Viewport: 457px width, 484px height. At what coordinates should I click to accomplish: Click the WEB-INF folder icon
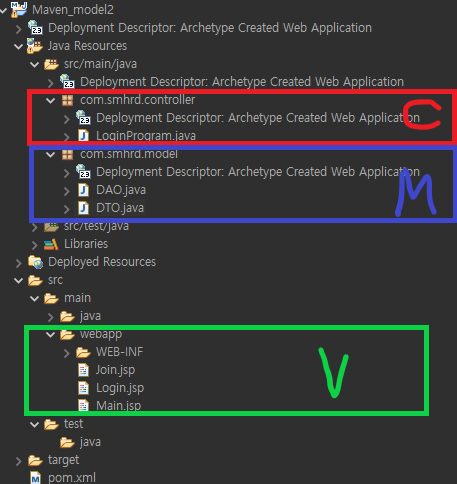tap(83, 352)
